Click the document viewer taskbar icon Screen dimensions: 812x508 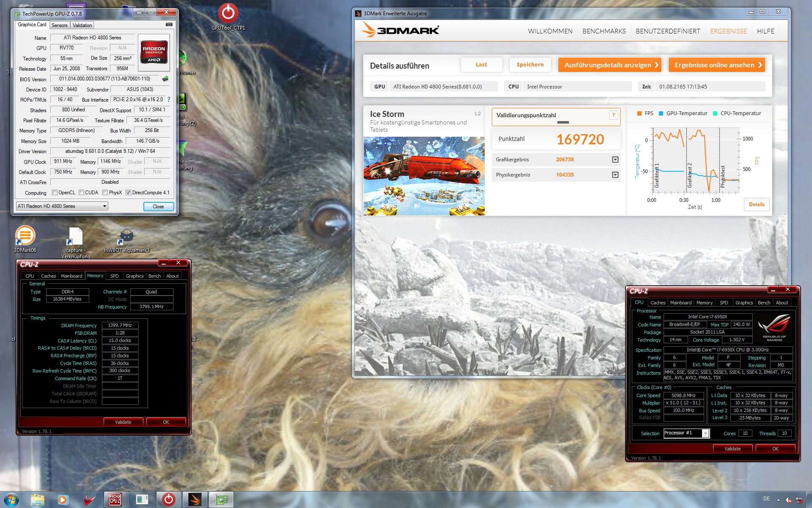[x=142, y=500]
